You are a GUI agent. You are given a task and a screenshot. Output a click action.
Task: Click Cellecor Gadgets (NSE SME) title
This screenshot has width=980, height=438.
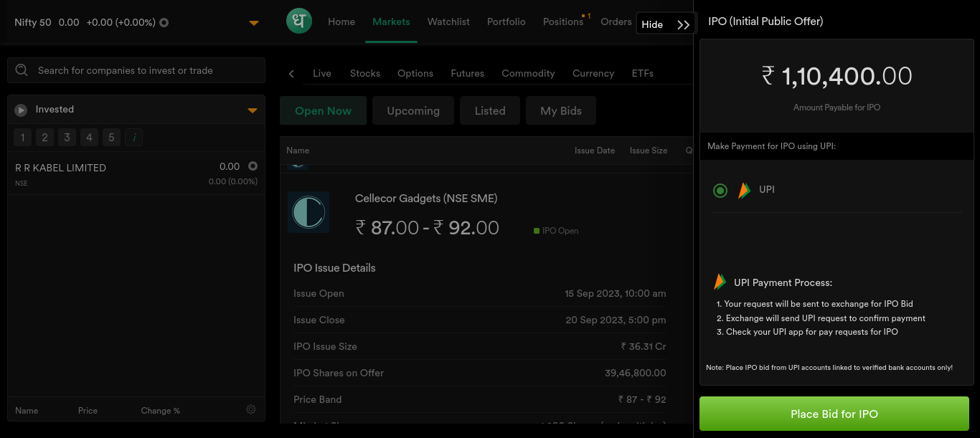coord(426,199)
